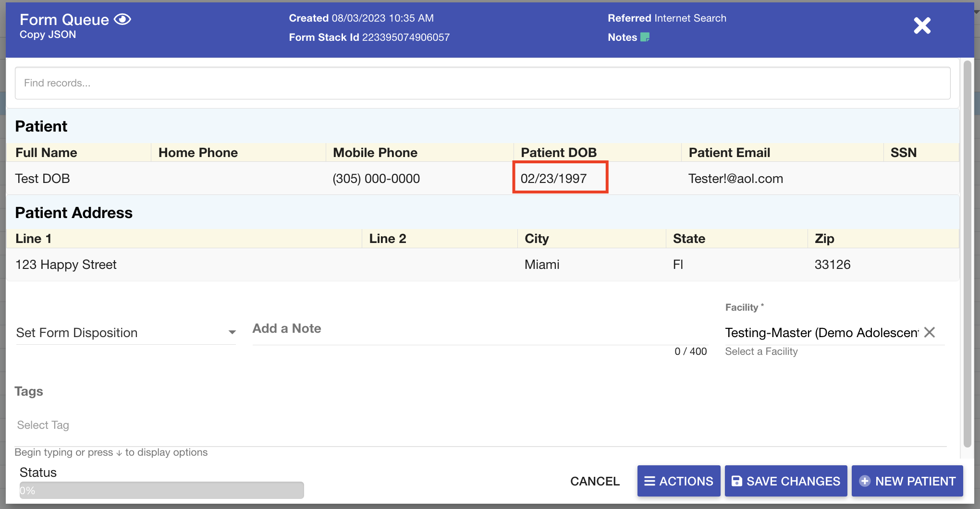Click Copy JSON link
This screenshot has height=509, width=980.
tap(48, 35)
